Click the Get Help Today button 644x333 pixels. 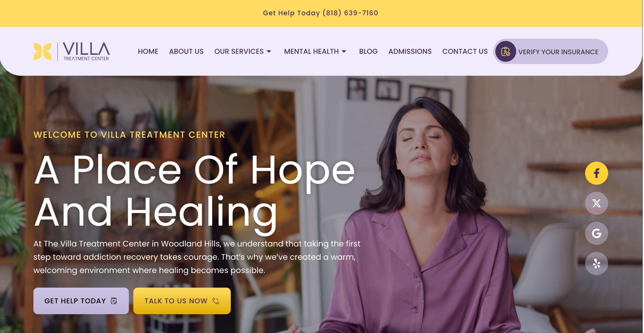(81, 301)
